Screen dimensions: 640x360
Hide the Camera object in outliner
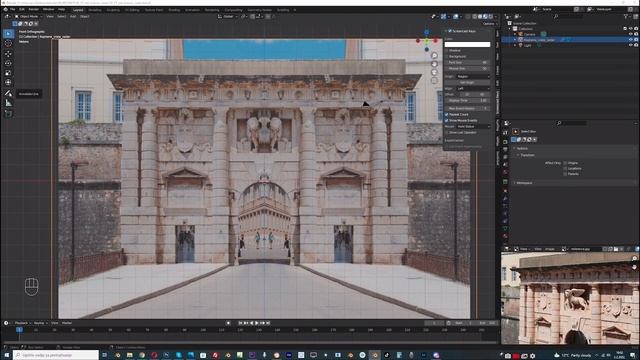coord(630,34)
